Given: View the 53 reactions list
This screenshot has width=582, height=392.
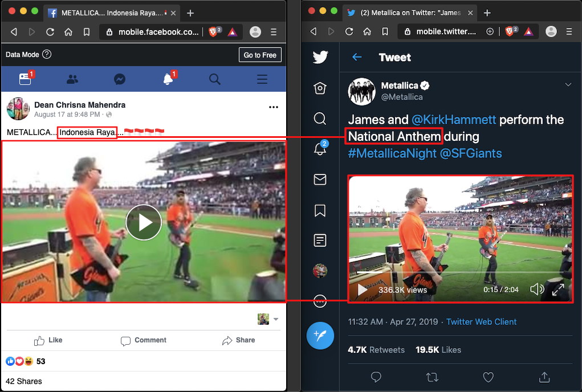Looking at the screenshot, I should point(25,361).
